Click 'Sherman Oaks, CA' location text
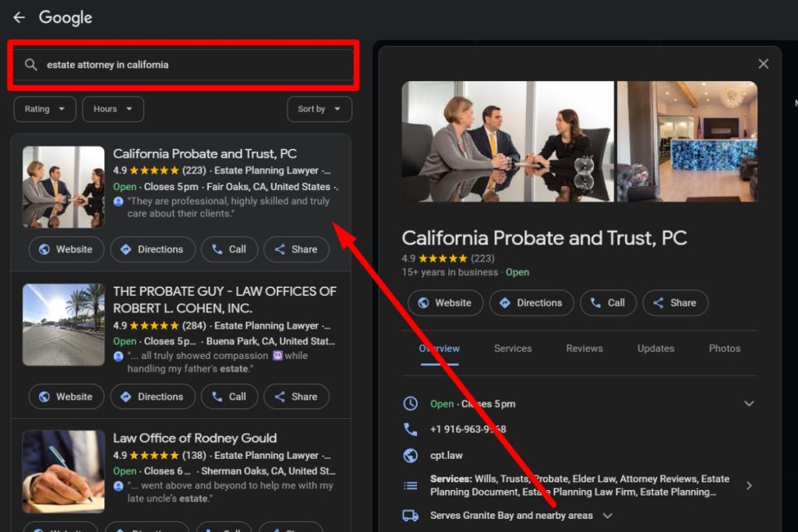Viewport: 798px width, 532px height. [x=268, y=471]
